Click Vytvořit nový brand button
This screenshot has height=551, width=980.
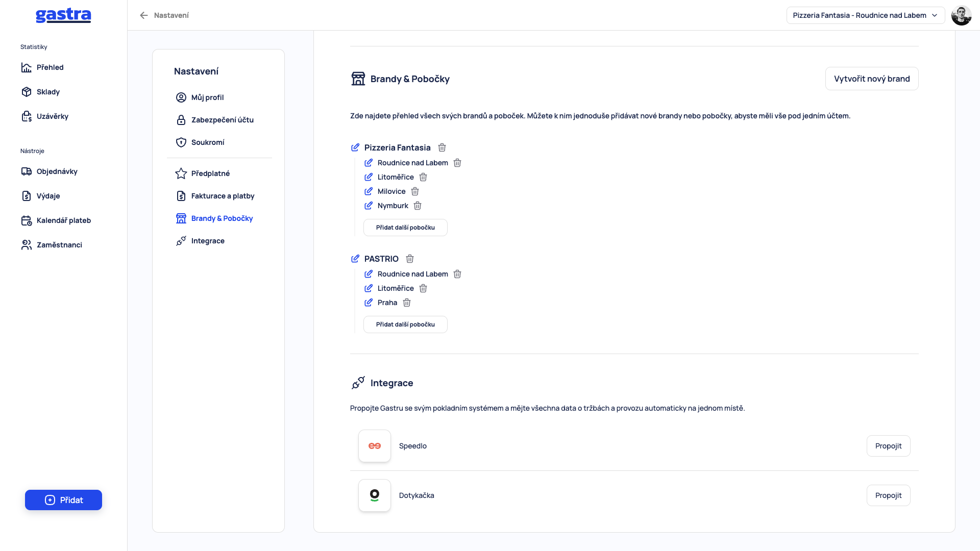872,79
